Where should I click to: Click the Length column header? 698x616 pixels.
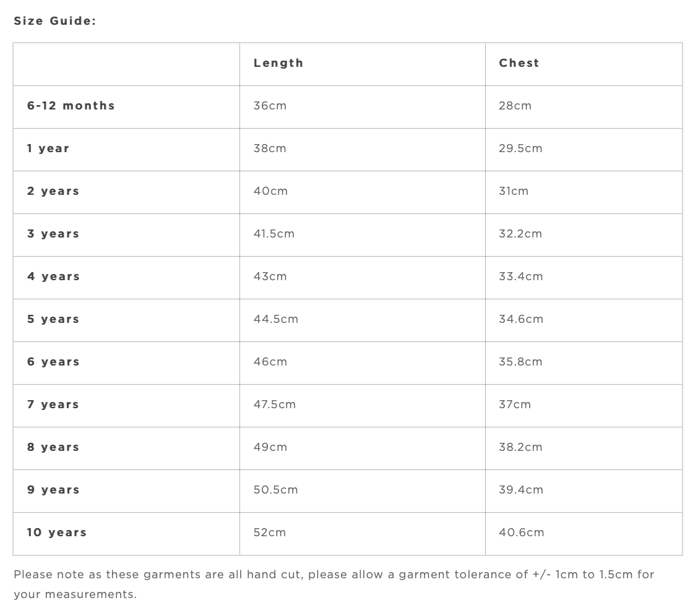(278, 63)
